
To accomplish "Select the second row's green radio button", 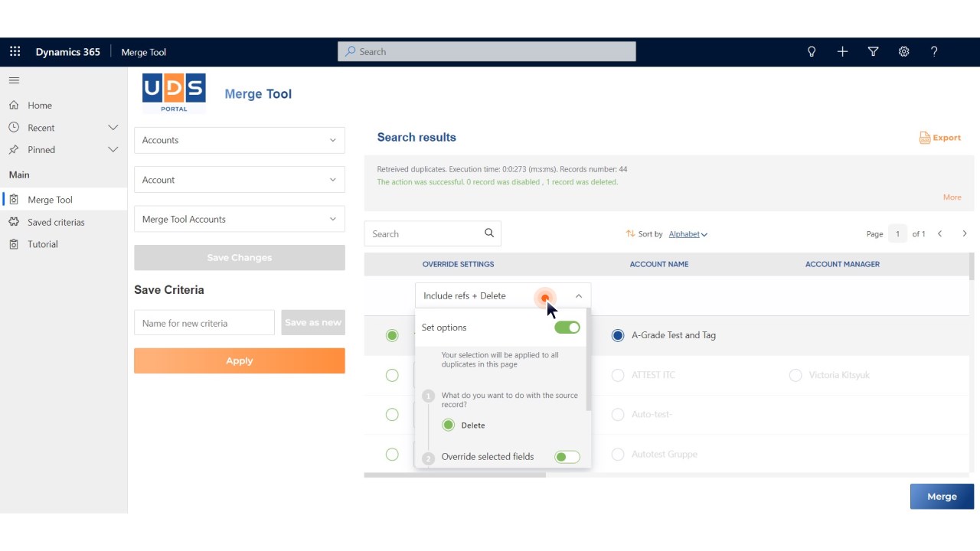I will point(392,375).
